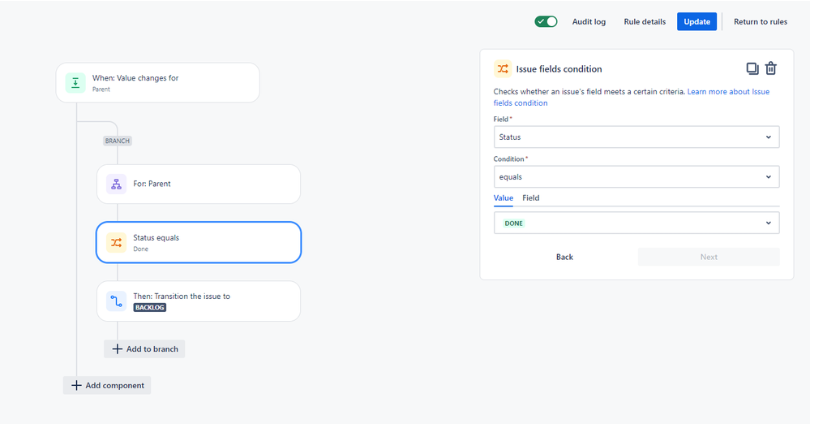The width and height of the screenshot is (813, 427).
Task: Open the Field dropdown showing Status
Action: click(636, 137)
